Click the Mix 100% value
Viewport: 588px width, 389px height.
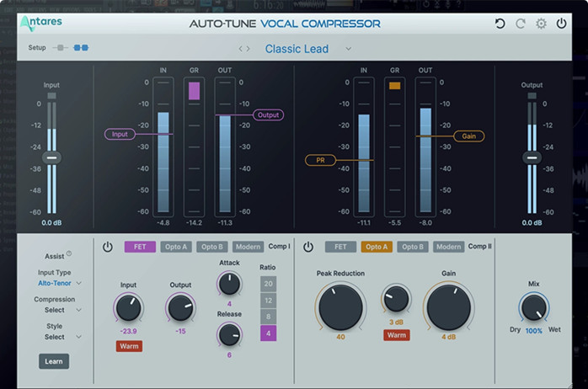pos(533,331)
